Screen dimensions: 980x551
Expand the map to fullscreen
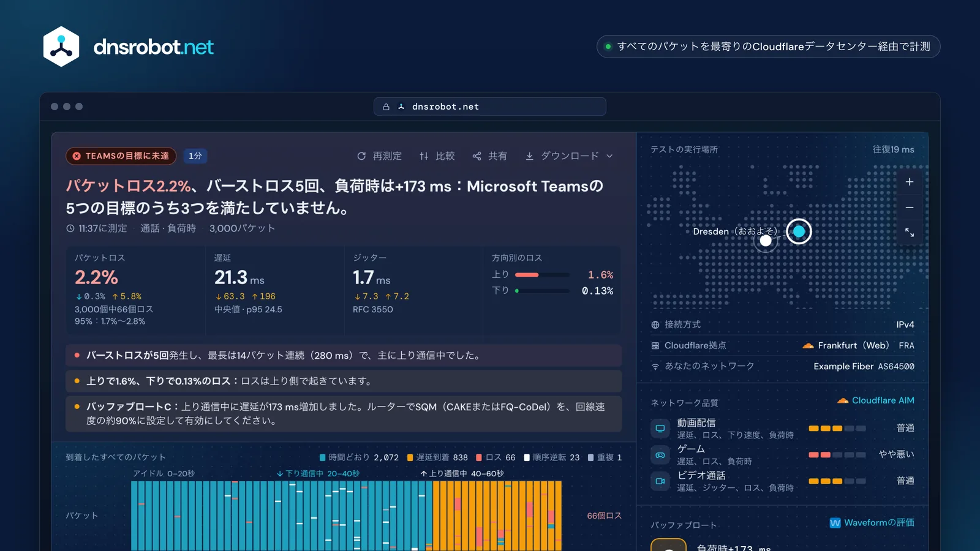910,233
